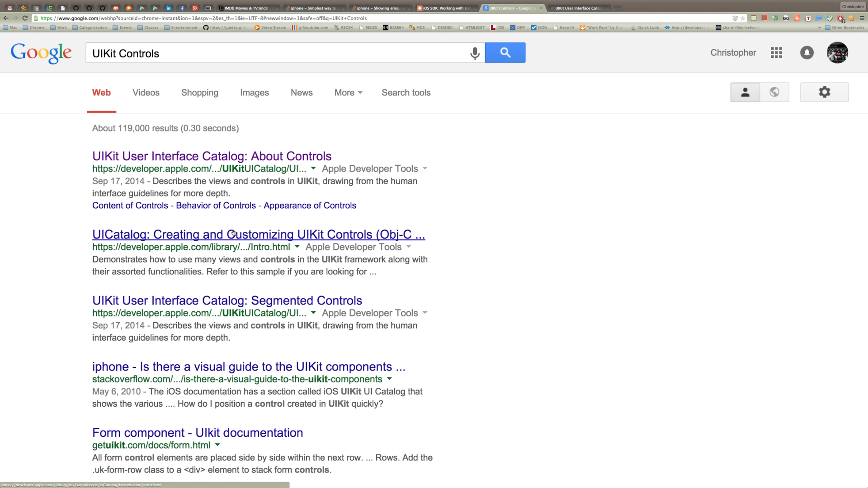
Task: Reload the page with refresh icon
Action: 25,18
